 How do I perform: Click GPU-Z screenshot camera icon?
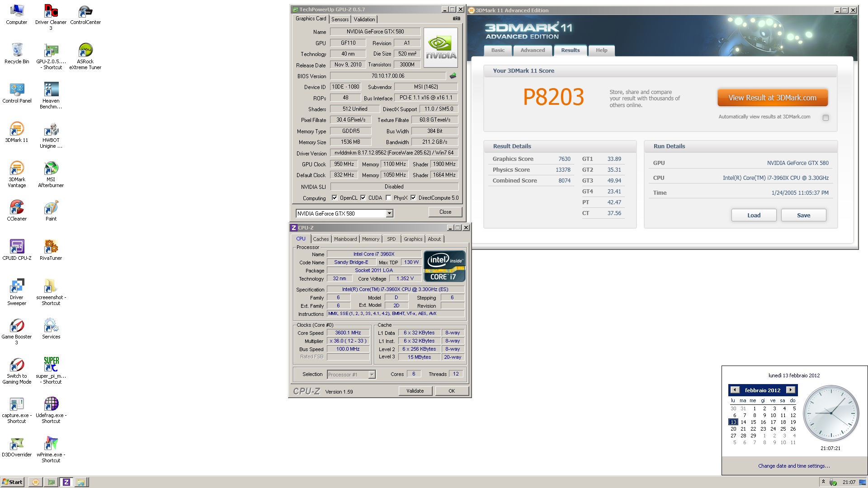pos(457,19)
